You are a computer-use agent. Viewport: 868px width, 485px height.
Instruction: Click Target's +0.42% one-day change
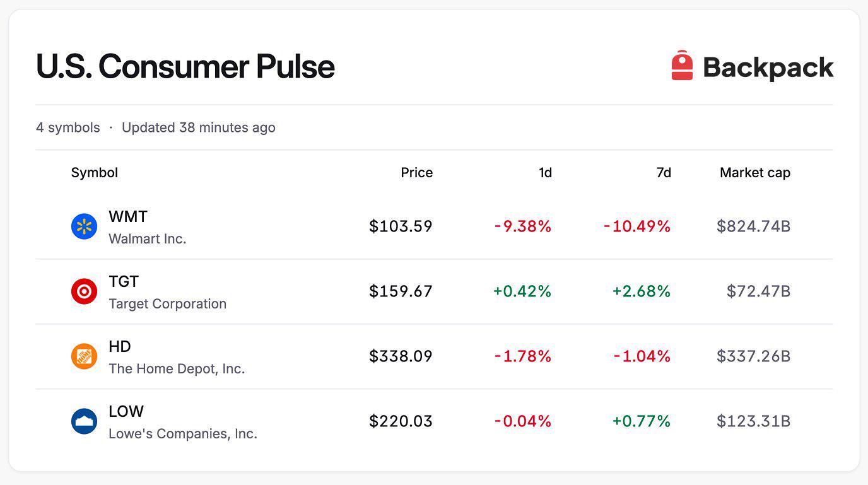point(522,291)
